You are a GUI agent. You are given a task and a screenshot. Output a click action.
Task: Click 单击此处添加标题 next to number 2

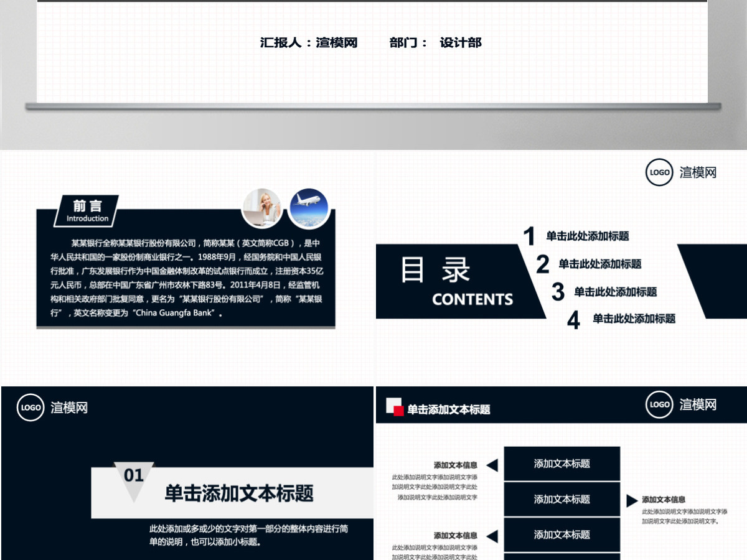(600, 264)
